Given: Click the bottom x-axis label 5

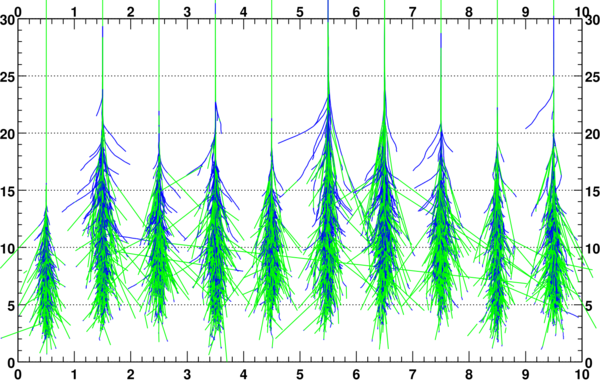Looking at the screenshot, I should click(x=300, y=374).
